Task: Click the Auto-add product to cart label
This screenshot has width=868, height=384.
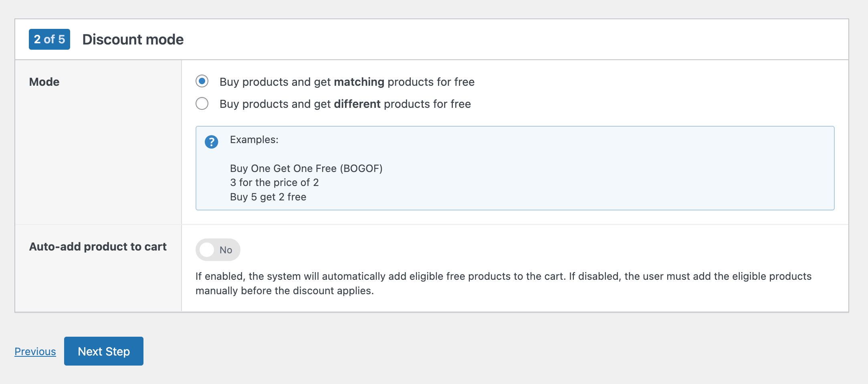Action: 98,247
